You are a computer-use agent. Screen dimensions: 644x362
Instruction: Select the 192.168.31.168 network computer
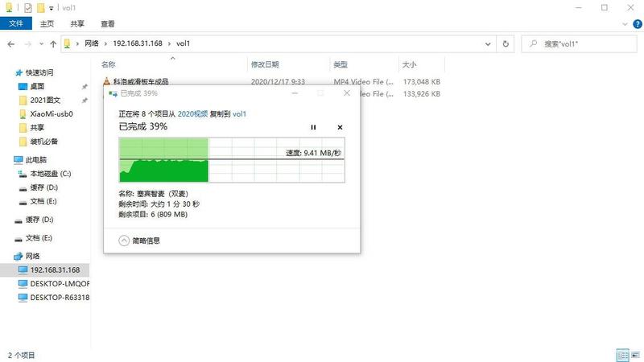pos(55,269)
